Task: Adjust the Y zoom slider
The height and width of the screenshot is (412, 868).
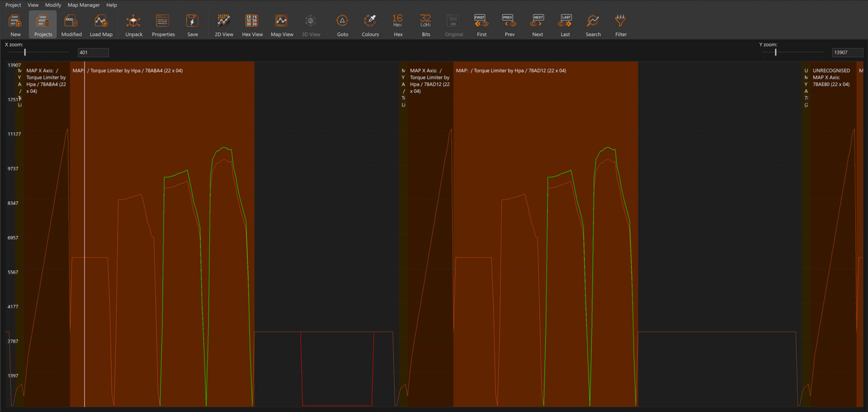Action: [x=776, y=52]
